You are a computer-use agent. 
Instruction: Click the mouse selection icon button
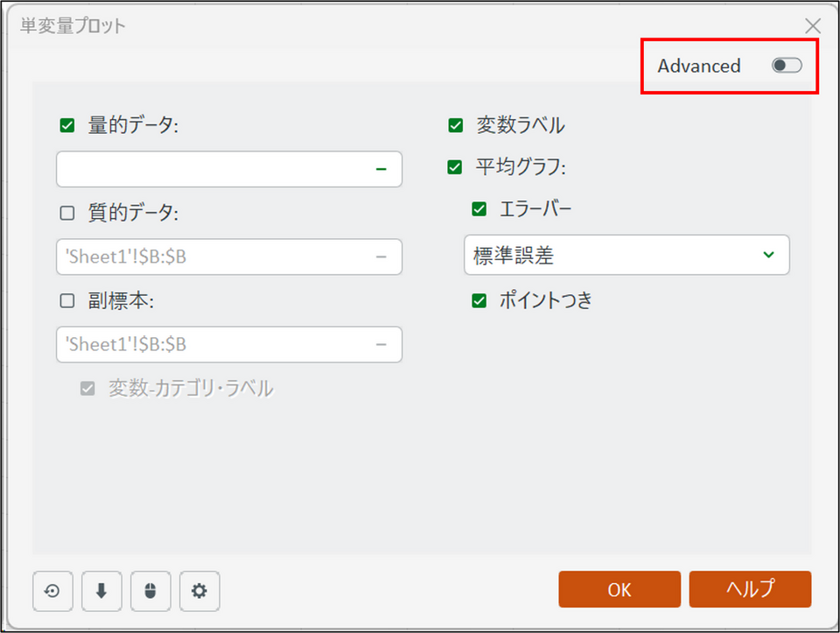tap(150, 591)
